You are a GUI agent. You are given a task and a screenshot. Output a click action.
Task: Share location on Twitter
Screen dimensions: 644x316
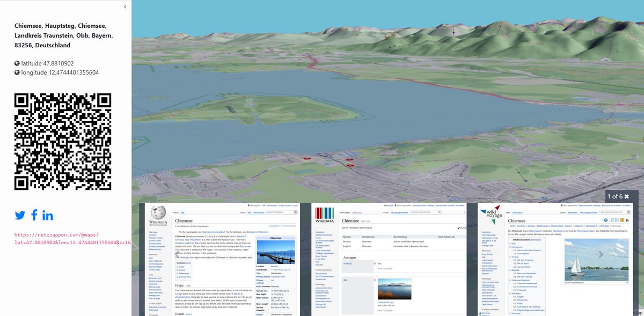pos(20,216)
